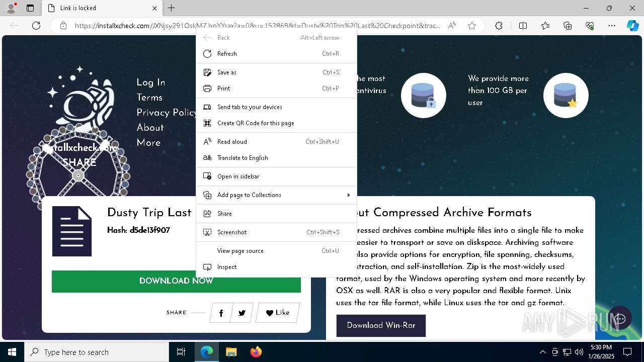Click the Read aloud icon in address bar
The image size is (644, 362).
[x=452, y=26]
